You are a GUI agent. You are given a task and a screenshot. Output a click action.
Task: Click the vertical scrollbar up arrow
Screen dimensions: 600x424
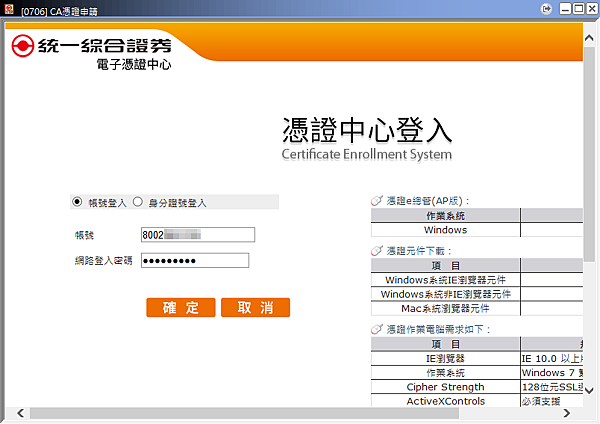(589, 38)
